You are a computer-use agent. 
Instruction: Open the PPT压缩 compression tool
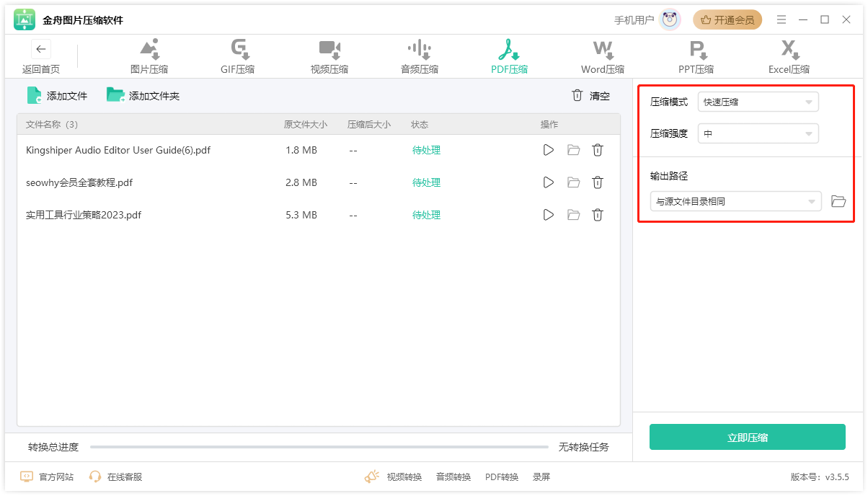(696, 56)
